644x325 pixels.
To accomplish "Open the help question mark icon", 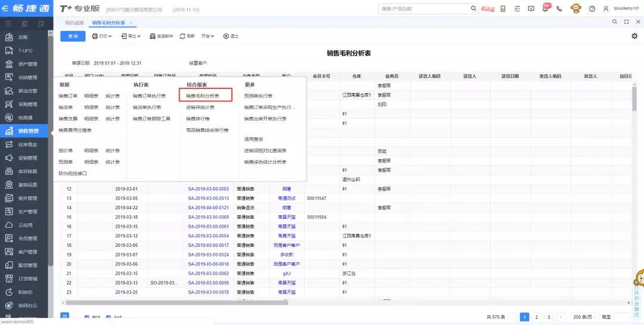I will [592, 9].
